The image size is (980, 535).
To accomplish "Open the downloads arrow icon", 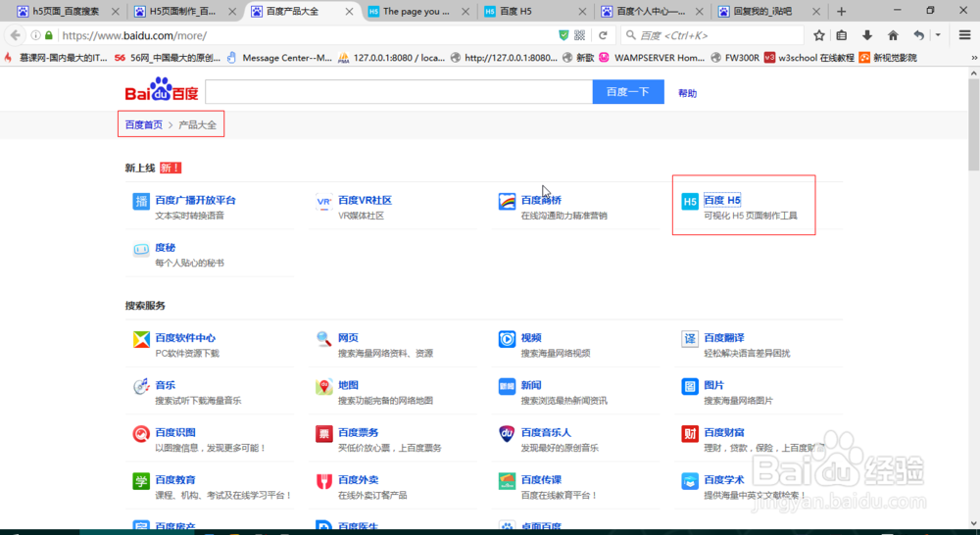I will [867, 35].
